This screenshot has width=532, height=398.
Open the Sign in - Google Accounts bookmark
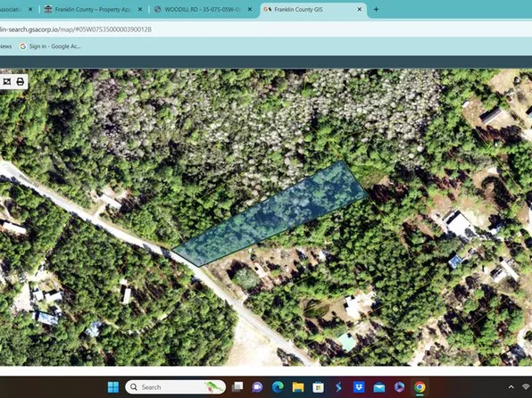(x=51, y=46)
